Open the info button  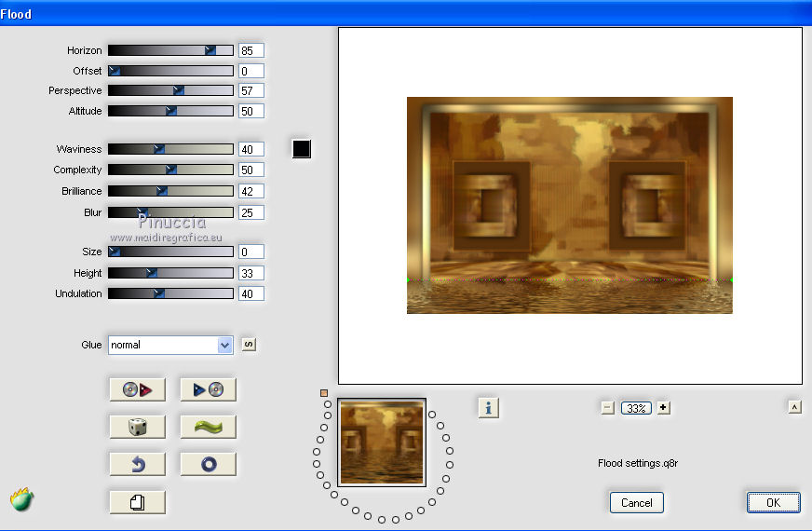pos(488,408)
